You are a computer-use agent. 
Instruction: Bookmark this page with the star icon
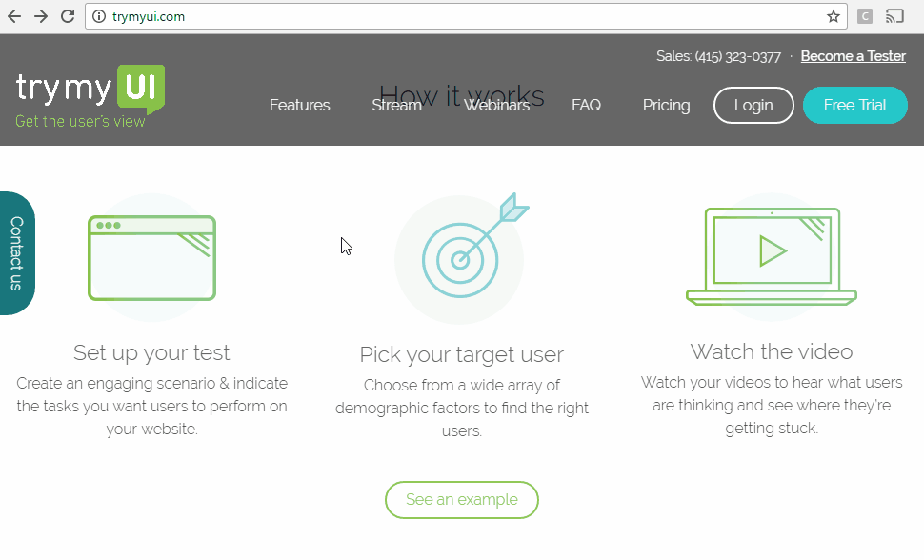pyautogui.click(x=833, y=16)
